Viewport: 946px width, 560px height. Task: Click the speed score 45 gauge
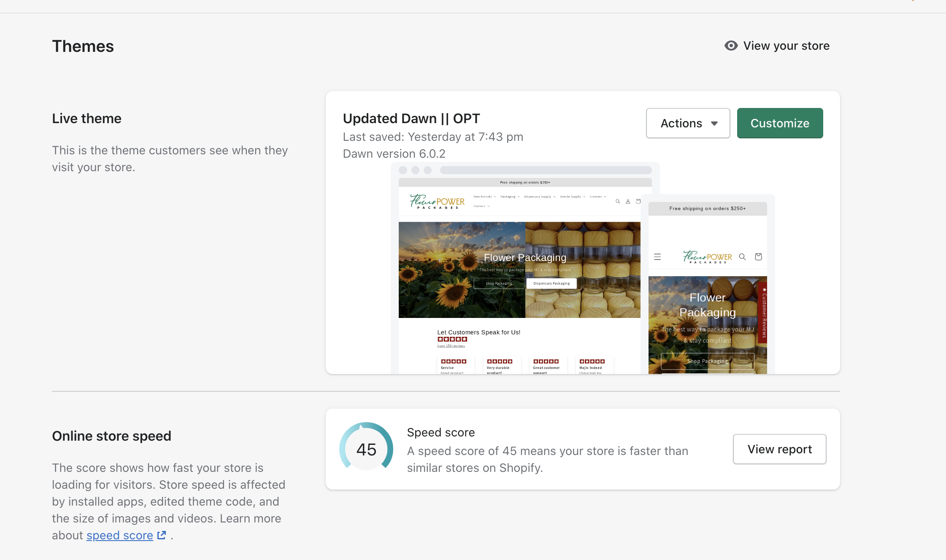pyautogui.click(x=366, y=449)
